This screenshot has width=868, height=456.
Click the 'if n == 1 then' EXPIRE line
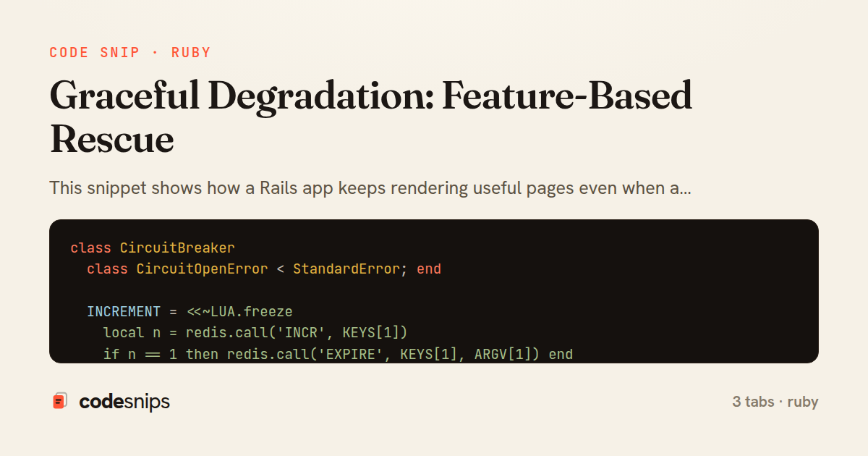(338, 355)
